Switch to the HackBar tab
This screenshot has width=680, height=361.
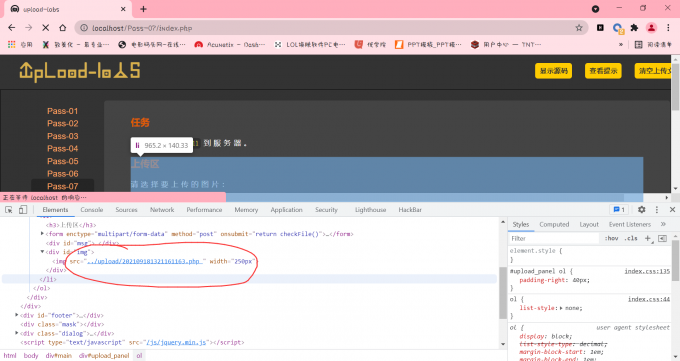click(410, 210)
